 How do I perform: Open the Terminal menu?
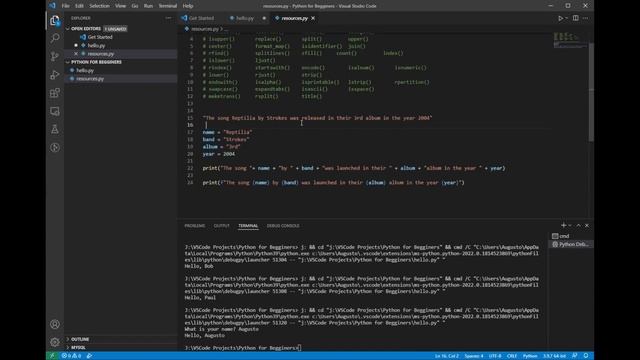click(x=167, y=6)
